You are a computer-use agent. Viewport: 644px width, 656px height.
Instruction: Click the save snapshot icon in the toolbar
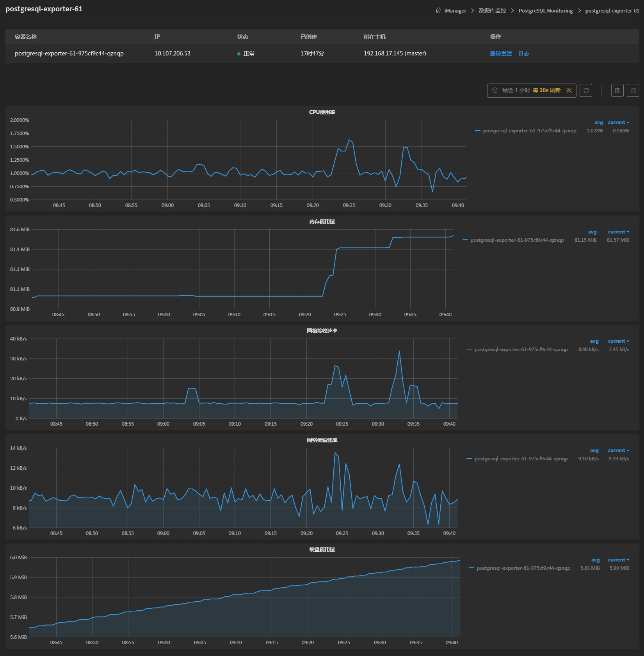[x=617, y=90]
